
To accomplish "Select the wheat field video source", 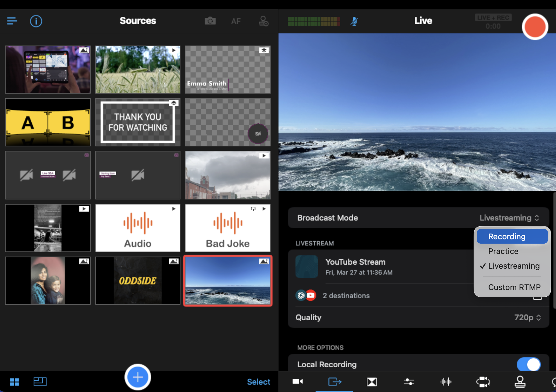I will (x=138, y=70).
